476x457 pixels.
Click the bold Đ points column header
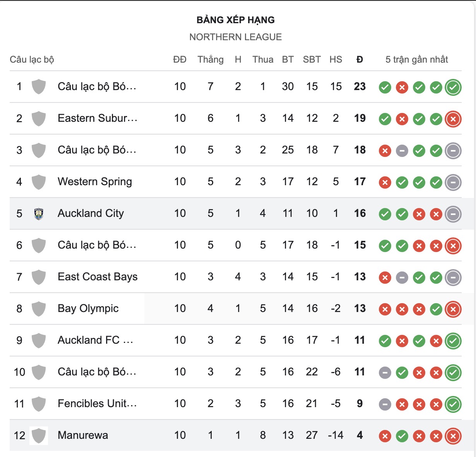point(360,60)
